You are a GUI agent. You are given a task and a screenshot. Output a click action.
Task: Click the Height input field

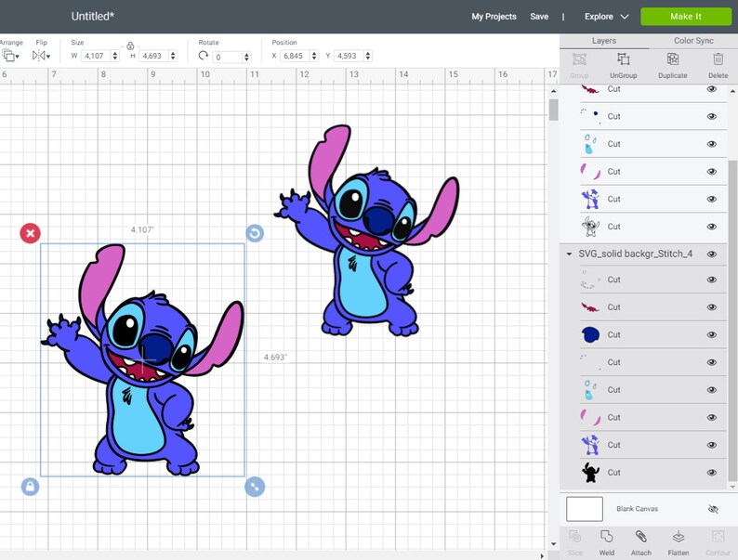(x=154, y=56)
